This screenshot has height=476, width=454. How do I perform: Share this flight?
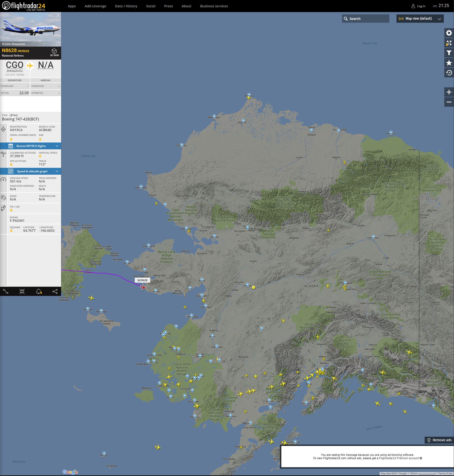[x=55, y=291]
